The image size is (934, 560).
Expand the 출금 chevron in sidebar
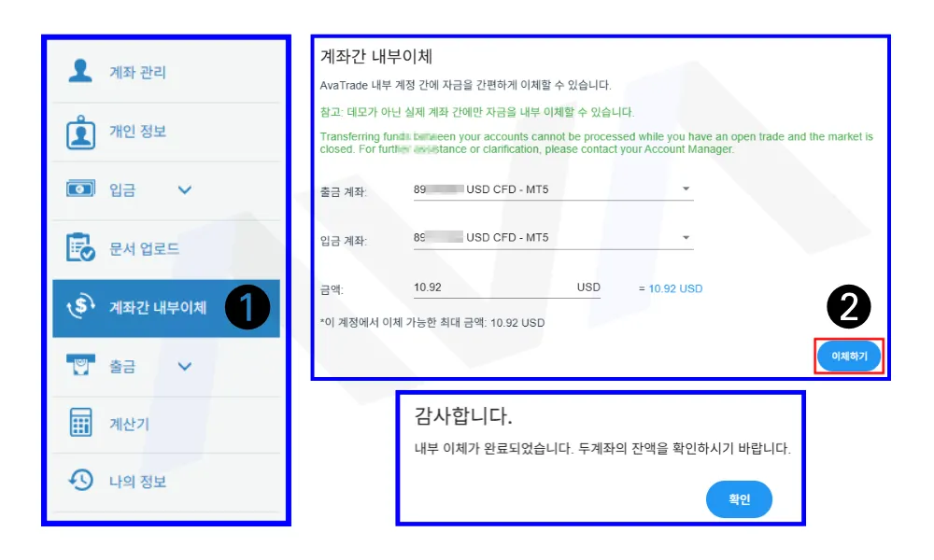tap(185, 366)
